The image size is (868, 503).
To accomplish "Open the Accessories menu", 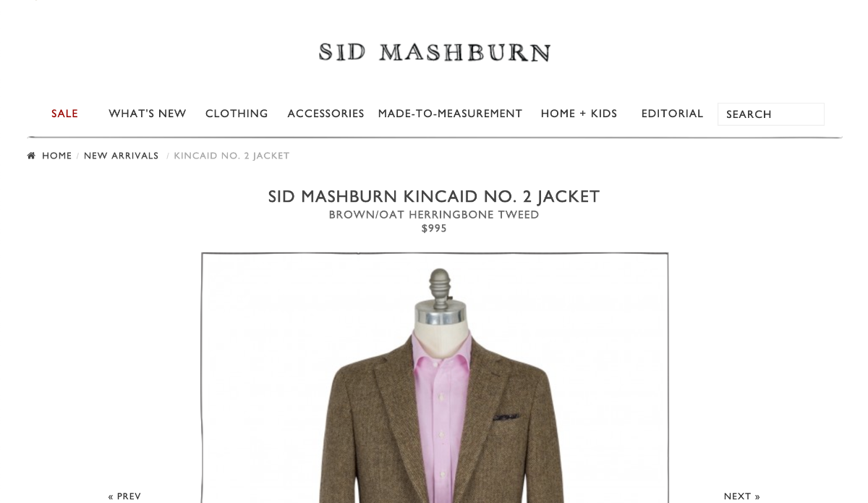I will pyautogui.click(x=325, y=114).
